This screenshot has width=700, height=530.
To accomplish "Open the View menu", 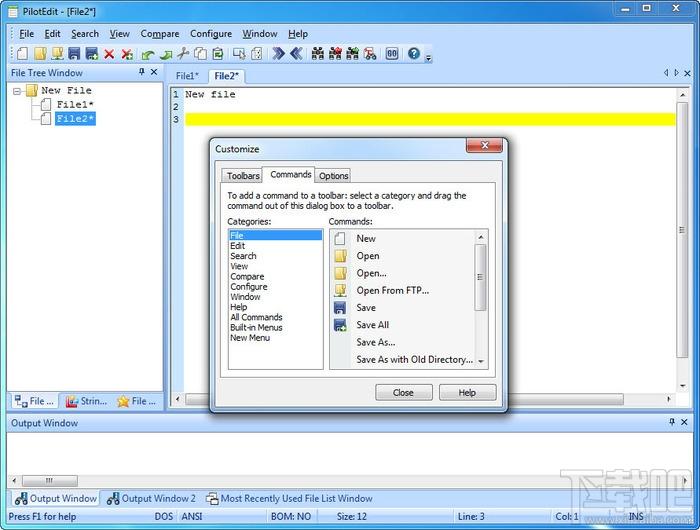I will click(x=120, y=34).
